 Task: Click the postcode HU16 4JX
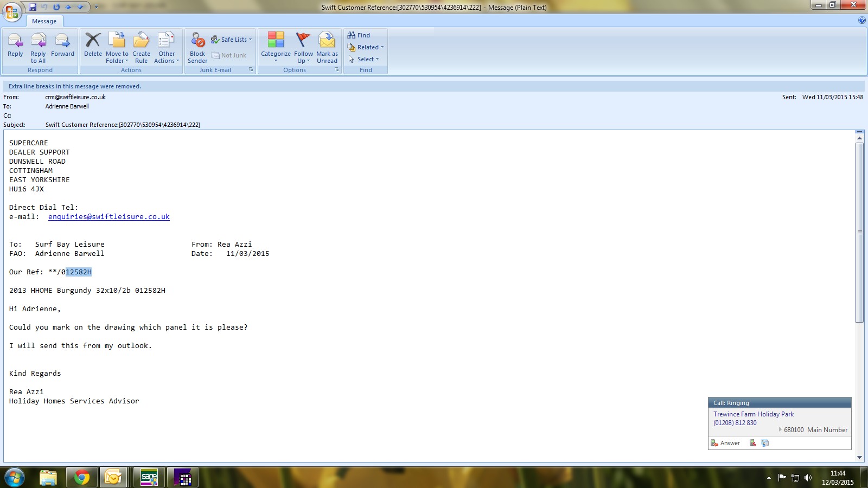[x=27, y=189]
